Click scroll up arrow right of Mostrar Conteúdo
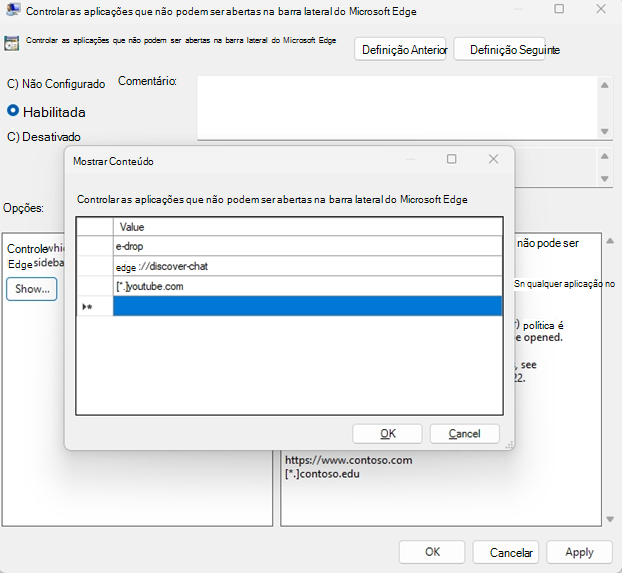 coord(605,156)
